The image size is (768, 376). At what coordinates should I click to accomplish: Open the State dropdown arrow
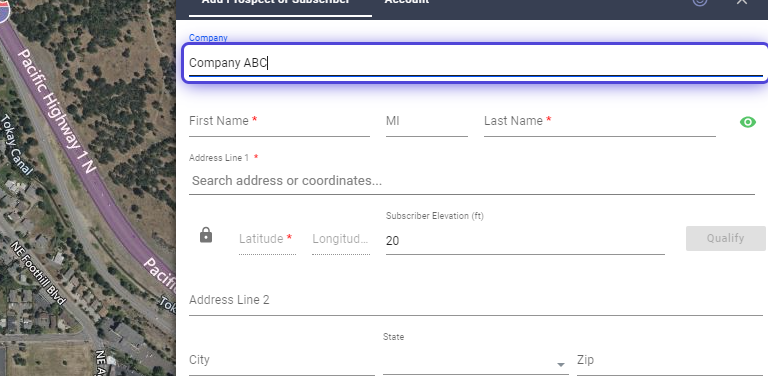click(x=561, y=364)
